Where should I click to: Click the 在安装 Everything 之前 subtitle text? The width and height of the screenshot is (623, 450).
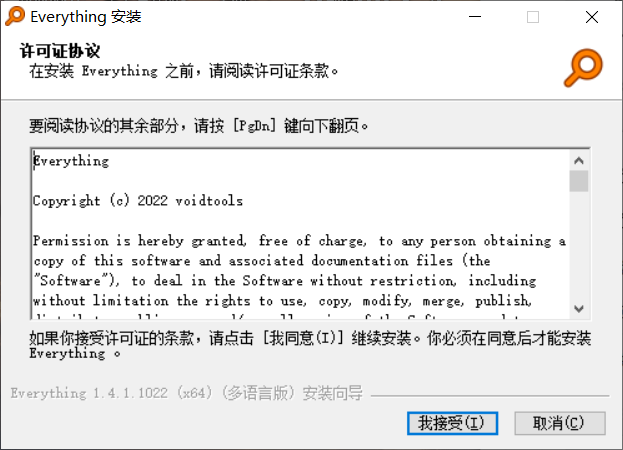tap(184, 71)
